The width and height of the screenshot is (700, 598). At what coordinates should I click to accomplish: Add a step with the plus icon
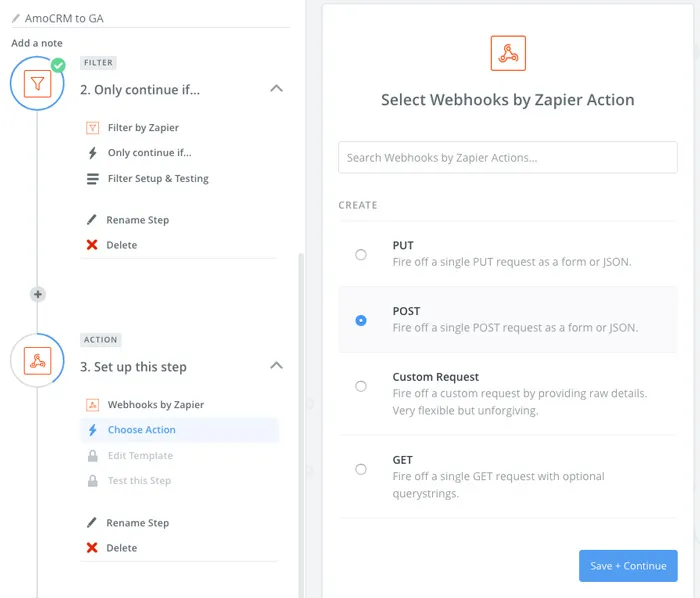coord(38,294)
